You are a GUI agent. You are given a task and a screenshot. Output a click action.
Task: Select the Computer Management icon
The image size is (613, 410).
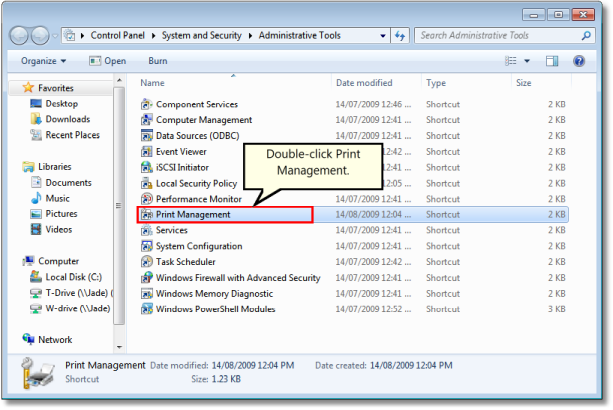click(x=147, y=120)
